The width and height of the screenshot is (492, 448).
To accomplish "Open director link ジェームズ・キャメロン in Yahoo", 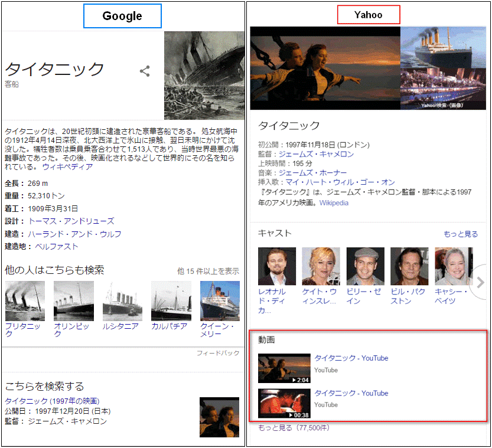I will coord(317,154).
